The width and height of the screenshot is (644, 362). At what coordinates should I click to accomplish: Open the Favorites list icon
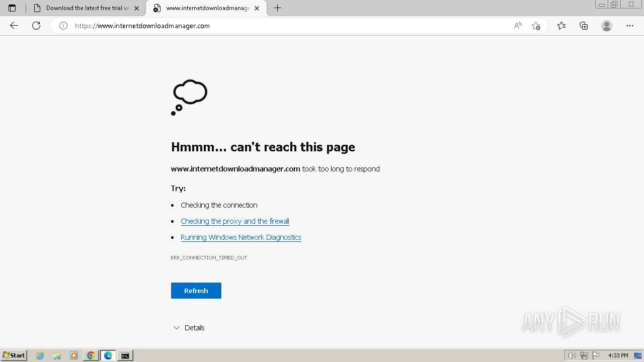pos(561,26)
